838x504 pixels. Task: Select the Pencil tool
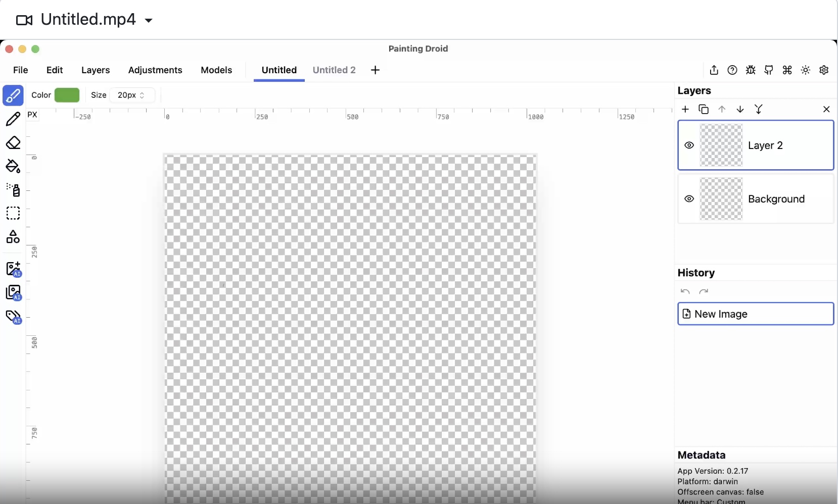point(13,119)
